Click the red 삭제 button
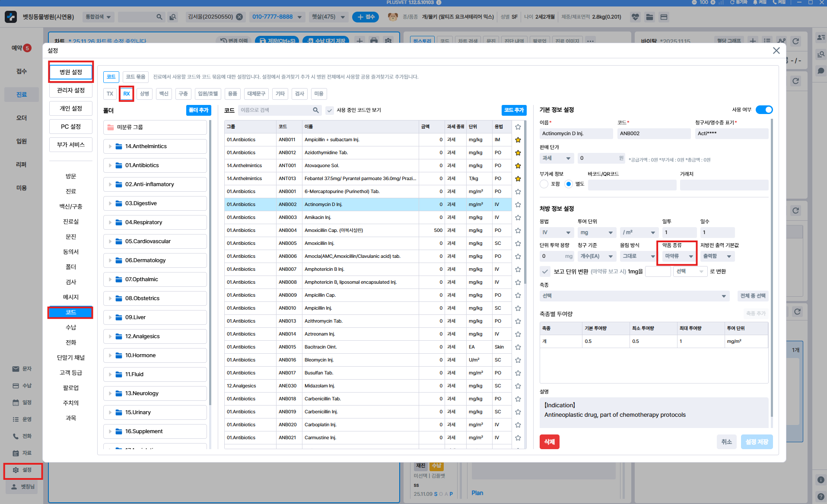 (549, 442)
